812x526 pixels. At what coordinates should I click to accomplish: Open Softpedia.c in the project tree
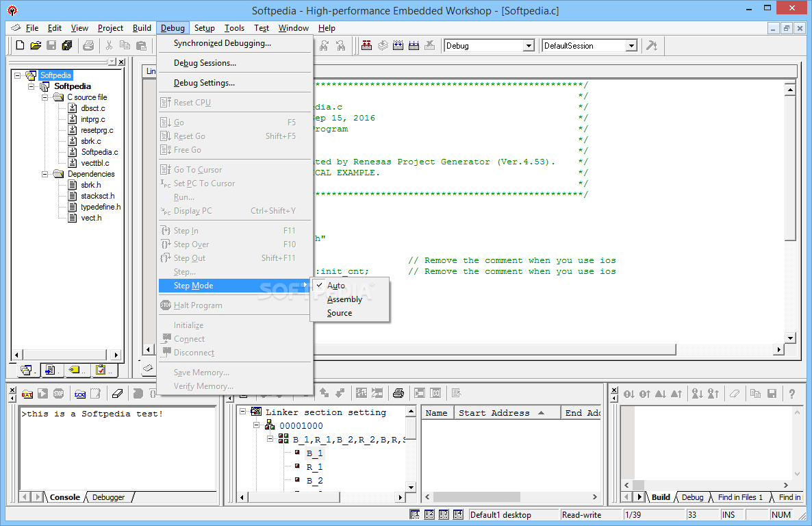click(99, 152)
